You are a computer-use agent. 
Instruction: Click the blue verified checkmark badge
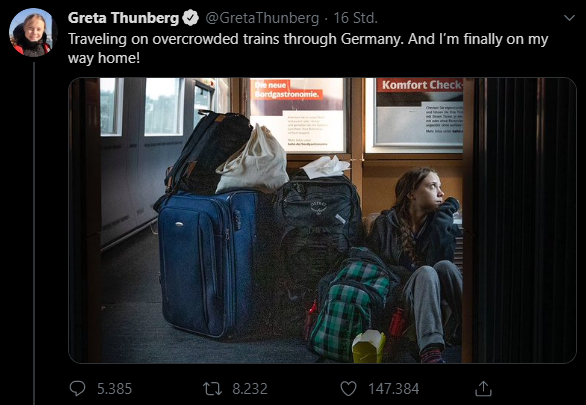pyautogui.click(x=191, y=18)
